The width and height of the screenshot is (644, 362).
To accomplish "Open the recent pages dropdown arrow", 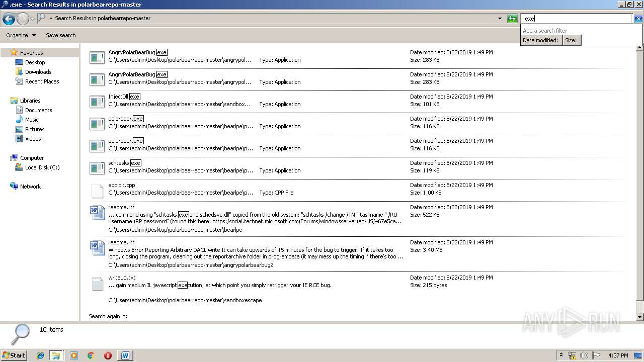I will (32, 19).
